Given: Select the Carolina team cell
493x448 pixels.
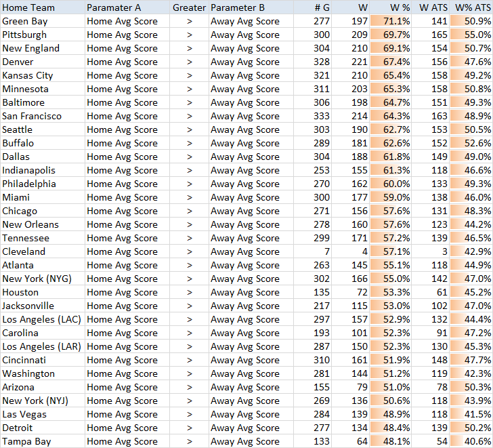Looking at the screenshot, I should [43, 332].
